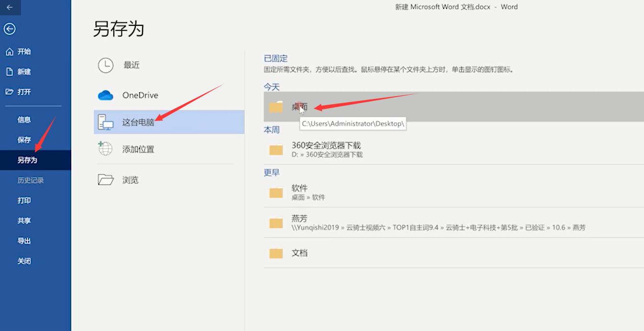Select the OneDrive location label
644x331 pixels.
140,95
